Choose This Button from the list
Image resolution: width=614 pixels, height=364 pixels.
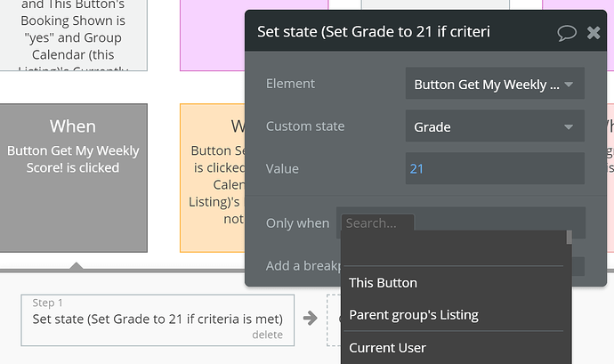click(383, 283)
